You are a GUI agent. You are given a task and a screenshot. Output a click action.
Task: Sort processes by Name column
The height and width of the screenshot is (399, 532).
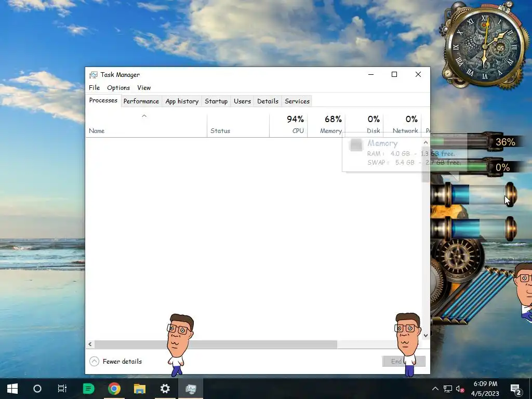[x=146, y=126]
